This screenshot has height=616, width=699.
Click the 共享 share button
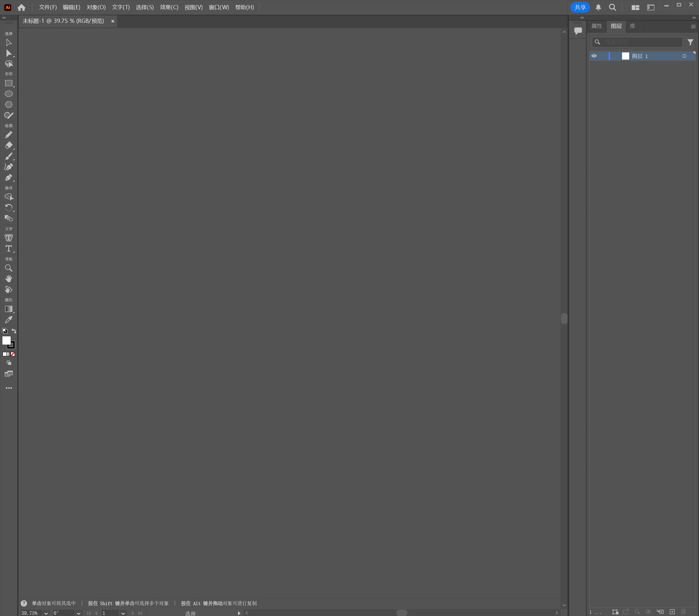[580, 7]
